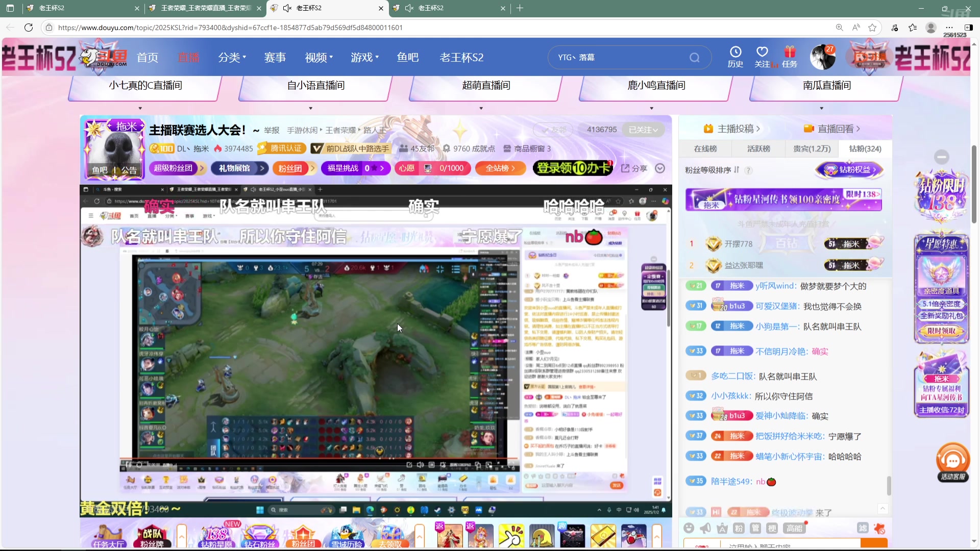Expand arrow under 小七真的C直播间
Screen dimensions: 980x551
click(140, 108)
